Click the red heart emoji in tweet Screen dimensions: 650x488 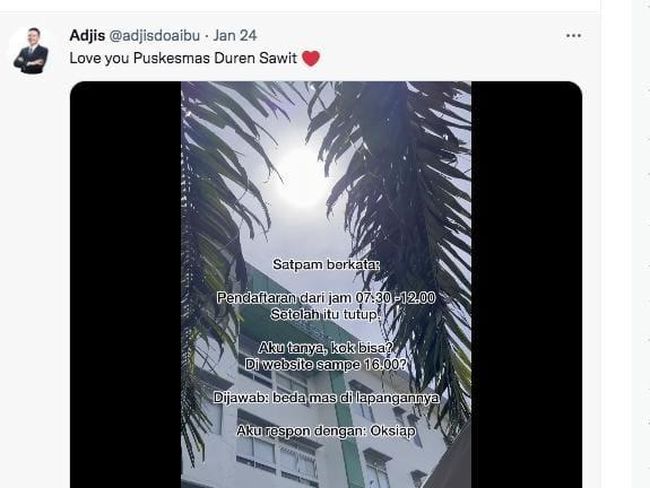pyautogui.click(x=311, y=58)
